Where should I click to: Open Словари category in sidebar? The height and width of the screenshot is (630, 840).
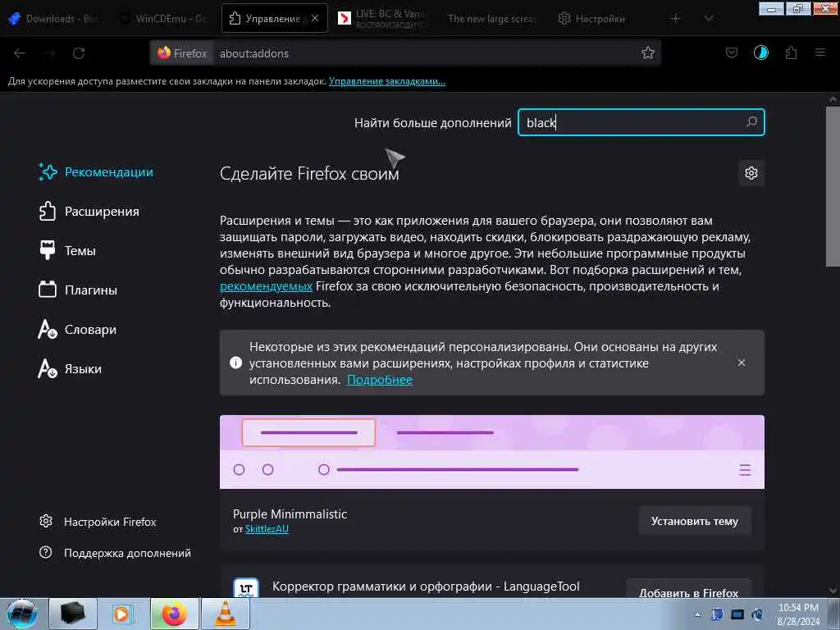[x=77, y=330]
